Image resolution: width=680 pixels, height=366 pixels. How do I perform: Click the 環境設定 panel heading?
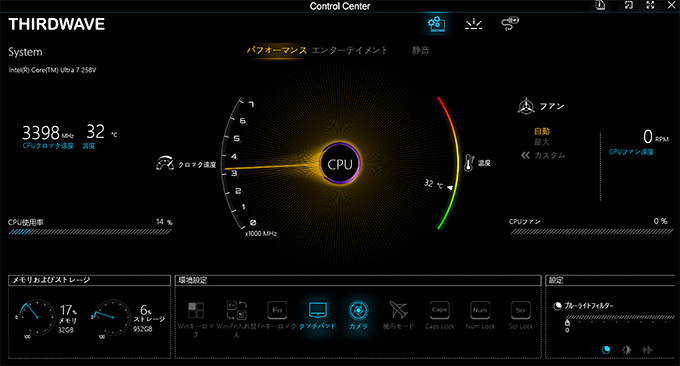[193, 280]
